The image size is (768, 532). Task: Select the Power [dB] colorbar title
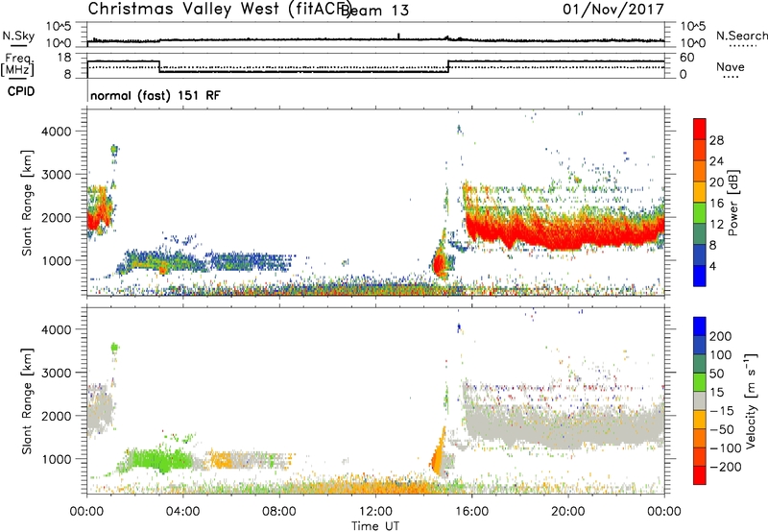click(x=733, y=203)
